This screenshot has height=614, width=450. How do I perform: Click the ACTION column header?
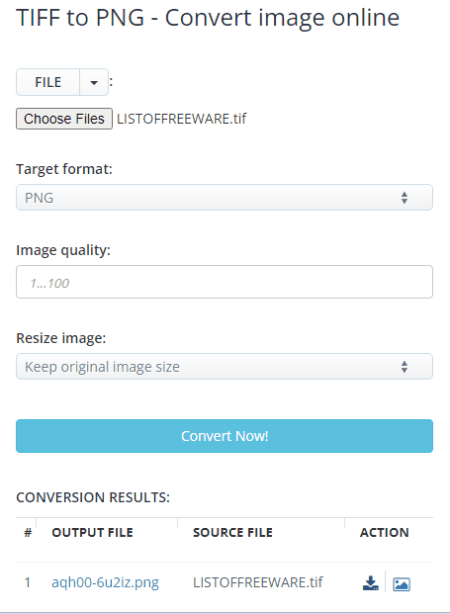pyautogui.click(x=384, y=533)
